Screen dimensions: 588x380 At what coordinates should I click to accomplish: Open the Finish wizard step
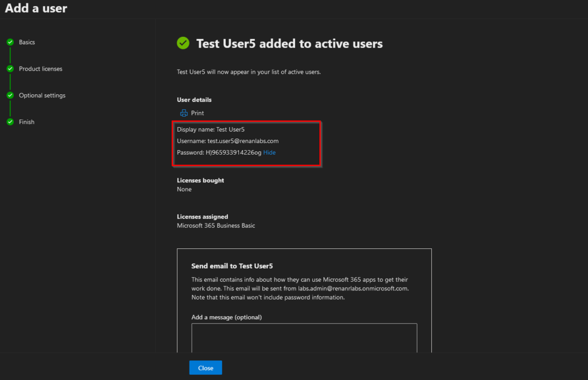click(26, 122)
